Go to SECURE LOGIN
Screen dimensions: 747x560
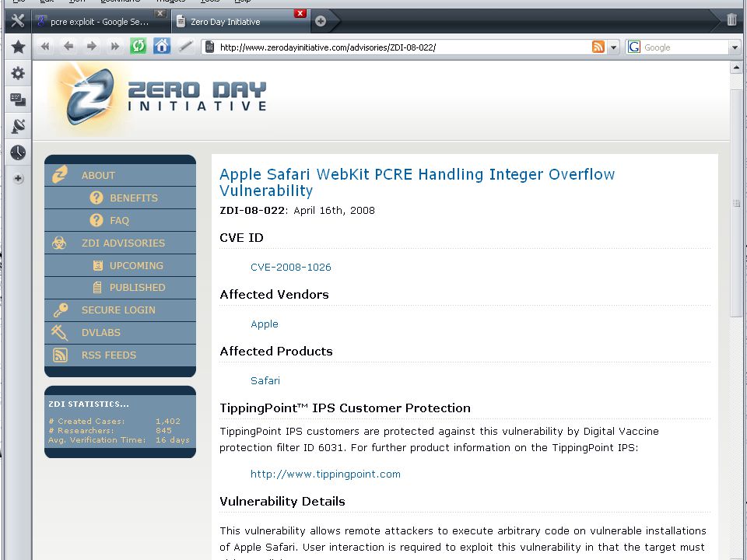coord(120,310)
